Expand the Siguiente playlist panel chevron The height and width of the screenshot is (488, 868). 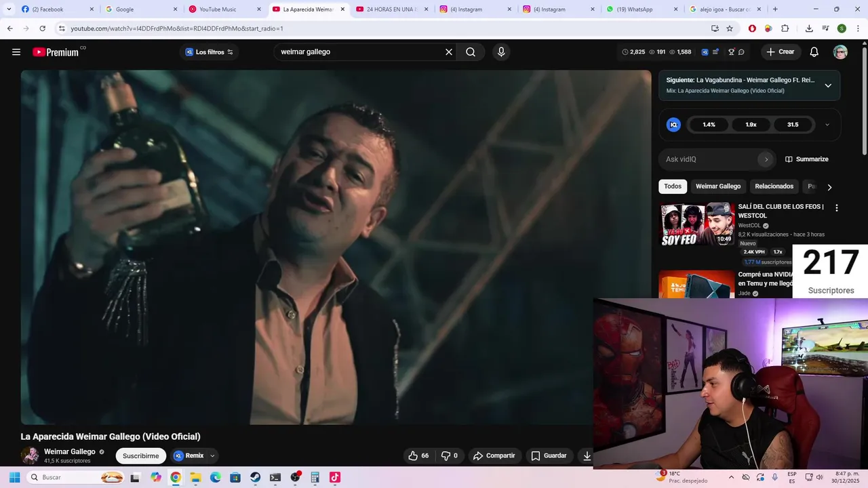pyautogui.click(x=828, y=85)
